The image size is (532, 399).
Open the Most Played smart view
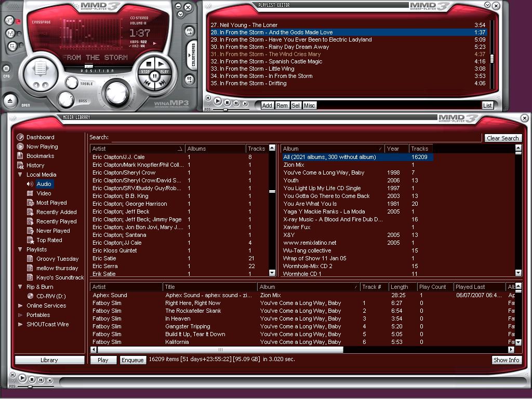(51, 203)
